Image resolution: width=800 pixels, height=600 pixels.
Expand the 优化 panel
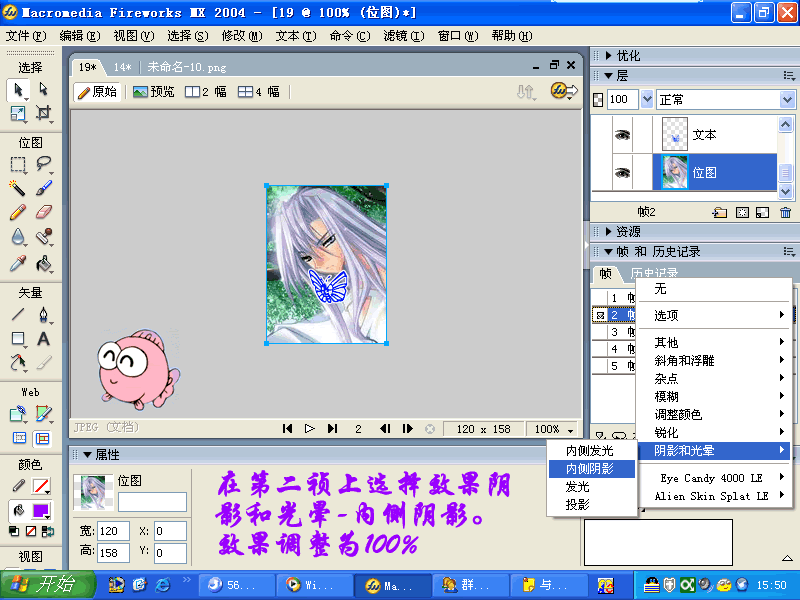click(608, 55)
